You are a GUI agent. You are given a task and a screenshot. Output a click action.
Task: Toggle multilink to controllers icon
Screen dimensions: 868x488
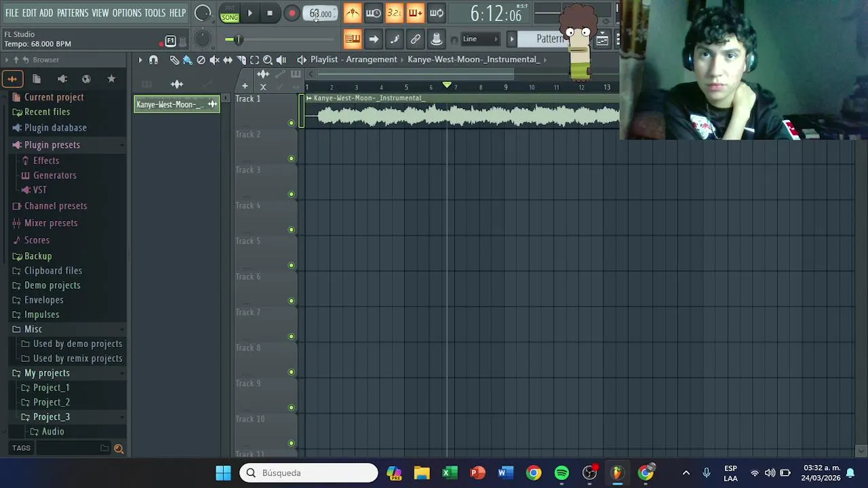(x=437, y=39)
